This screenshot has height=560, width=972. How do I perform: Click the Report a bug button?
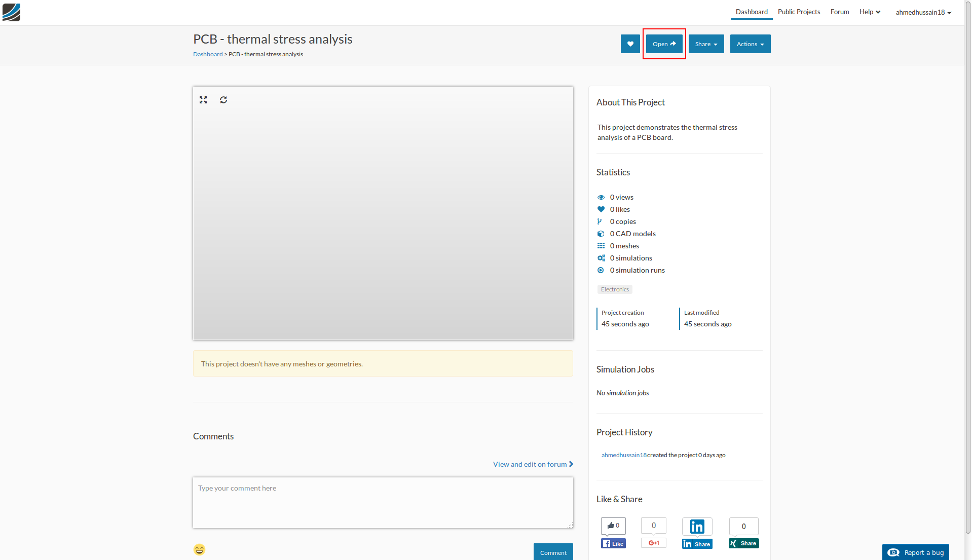pos(916,552)
